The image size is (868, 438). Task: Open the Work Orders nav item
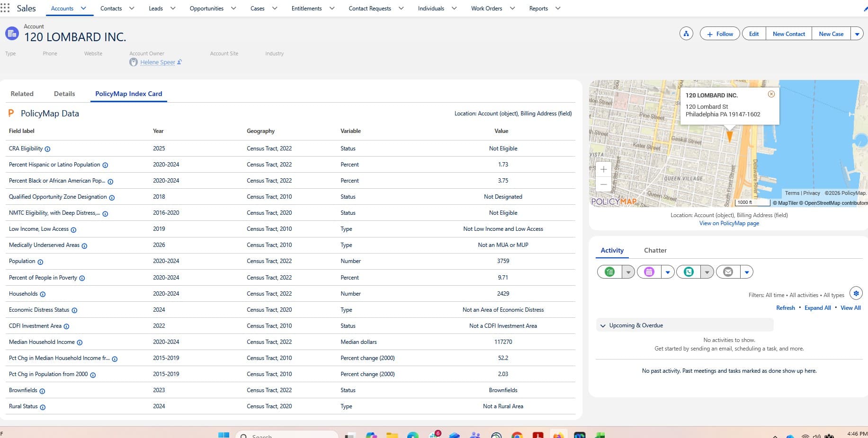[x=486, y=8]
